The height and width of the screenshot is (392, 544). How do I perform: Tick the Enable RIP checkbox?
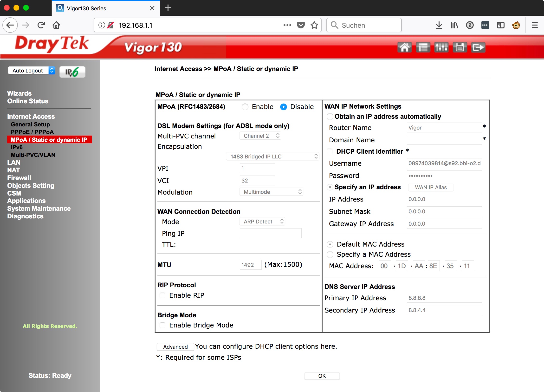coord(163,295)
